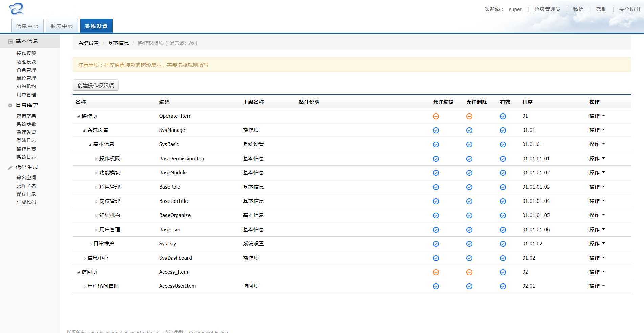Open 操作 dropdown for SysDashboard row
Screen dimensions: 644x333
click(597, 258)
